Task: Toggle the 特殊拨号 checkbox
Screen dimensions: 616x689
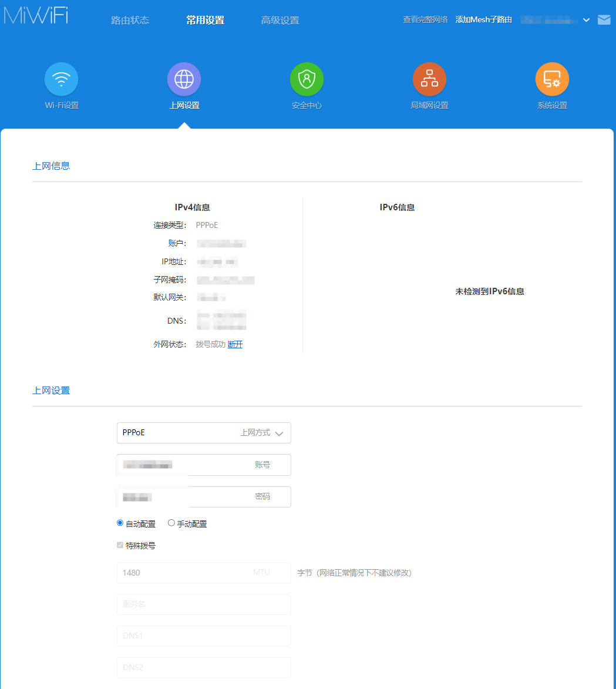Action: point(120,545)
